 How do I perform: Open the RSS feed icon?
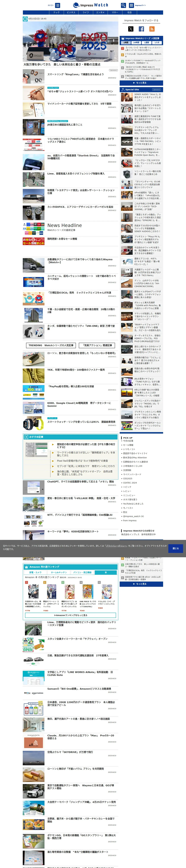tap(152, 29)
